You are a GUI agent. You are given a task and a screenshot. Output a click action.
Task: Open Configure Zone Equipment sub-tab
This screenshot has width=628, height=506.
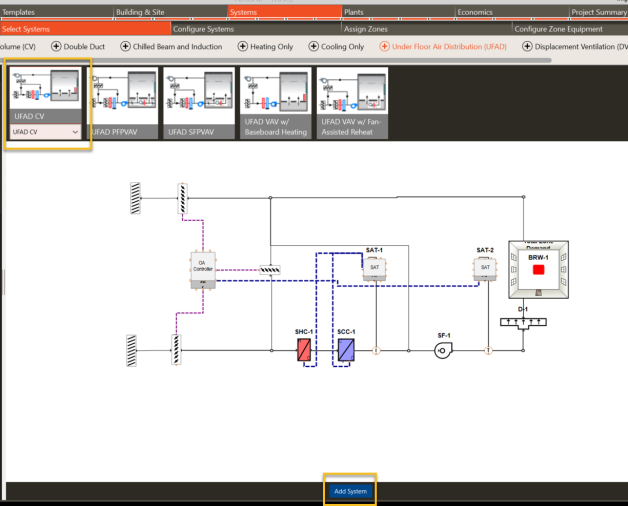pos(570,29)
